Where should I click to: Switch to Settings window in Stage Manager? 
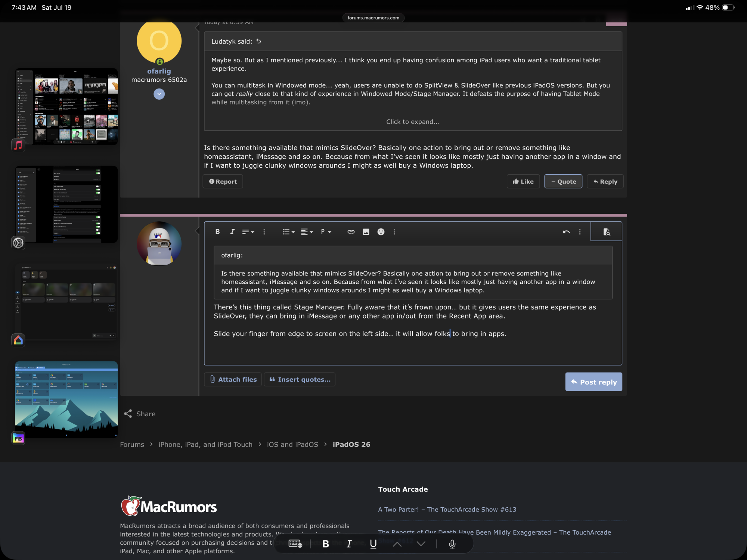pyautogui.click(x=66, y=204)
